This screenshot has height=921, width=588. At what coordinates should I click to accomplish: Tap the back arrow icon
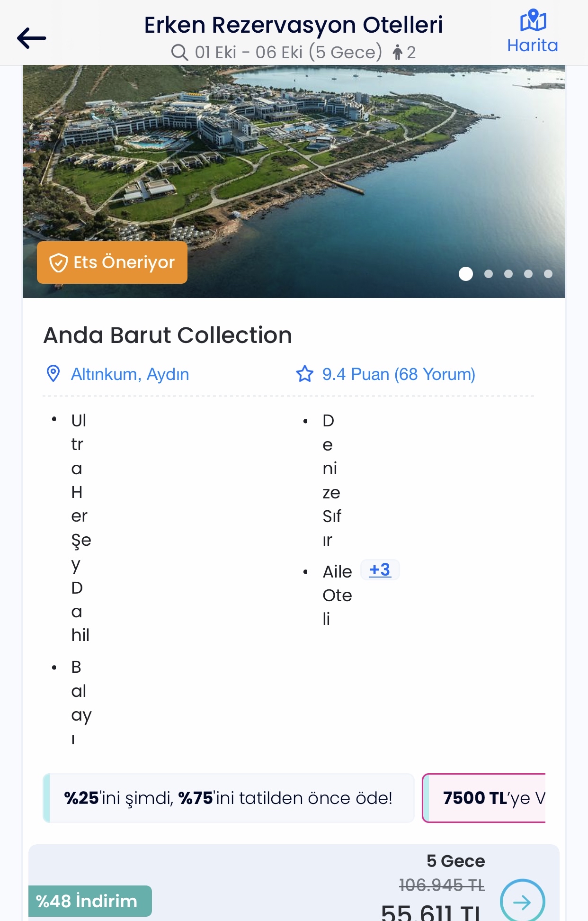point(31,38)
